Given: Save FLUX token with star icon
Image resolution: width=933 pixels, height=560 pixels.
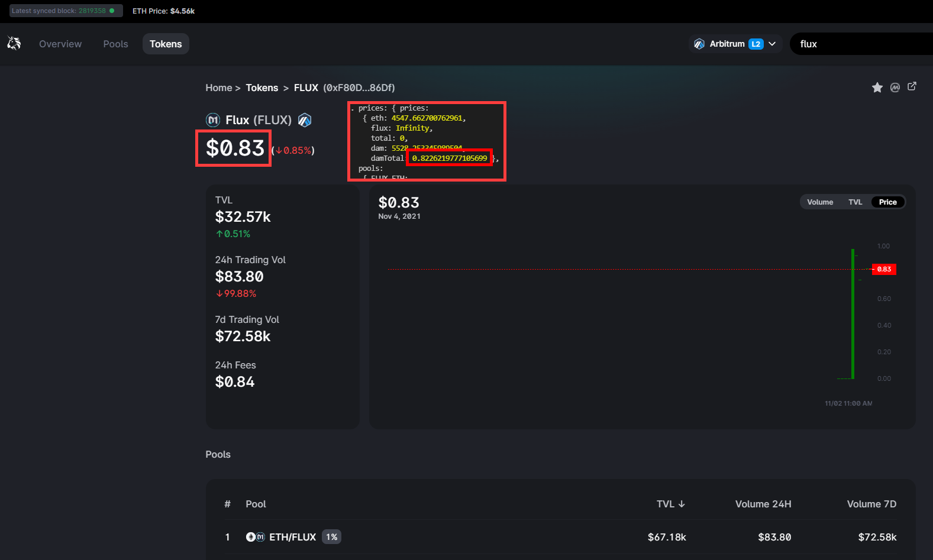Looking at the screenshot, I should tap(877, 88).
